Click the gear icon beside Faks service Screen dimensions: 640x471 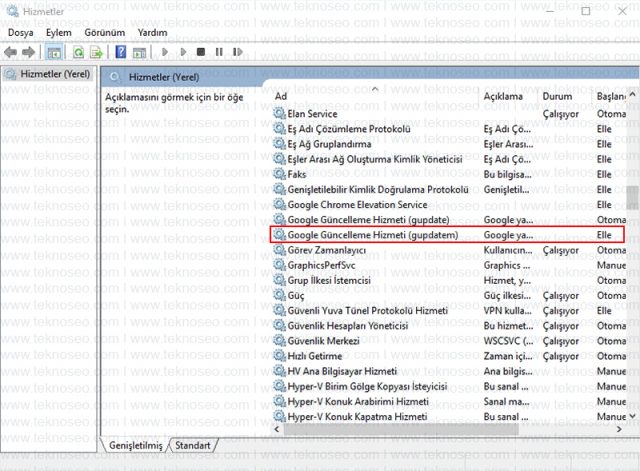tap(279, 174)
